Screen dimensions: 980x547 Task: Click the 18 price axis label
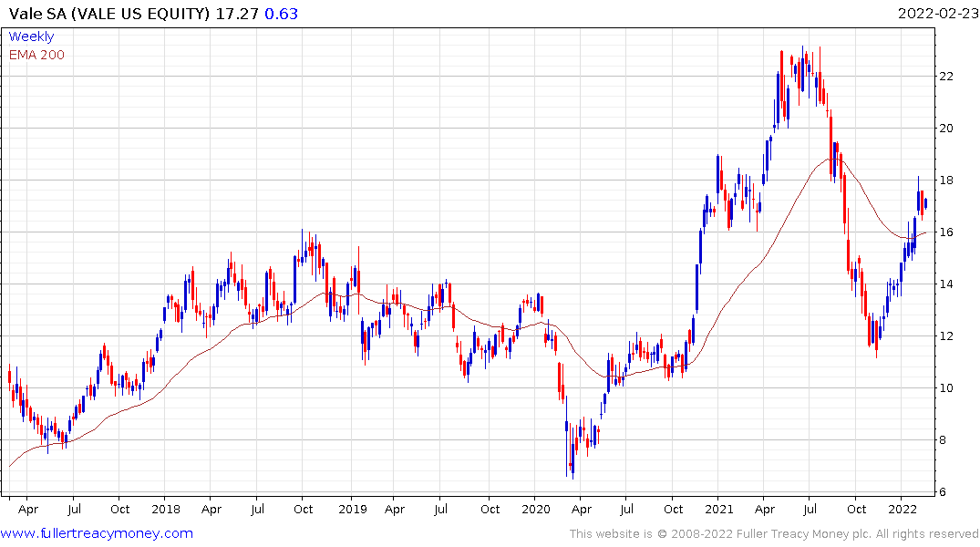(x=946, y=180)
